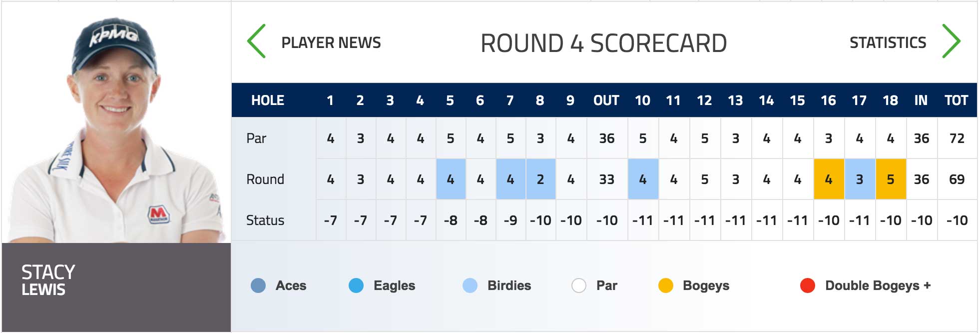Click the OUT column header
This screenshot has width=980, height=333.
coord(606,100)
